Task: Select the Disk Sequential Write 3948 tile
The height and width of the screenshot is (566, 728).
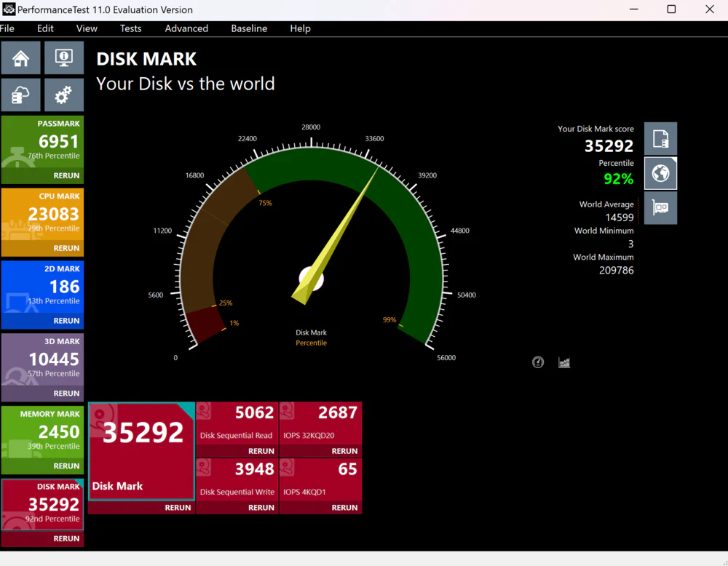Action: (x=237, y=479)
